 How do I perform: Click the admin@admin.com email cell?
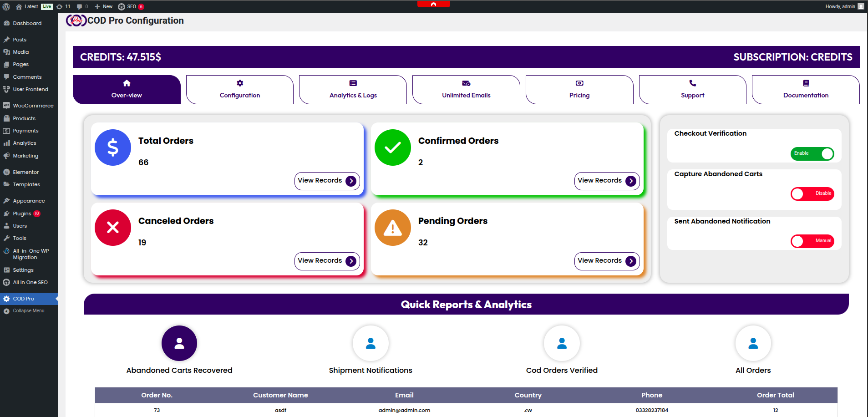404,410
